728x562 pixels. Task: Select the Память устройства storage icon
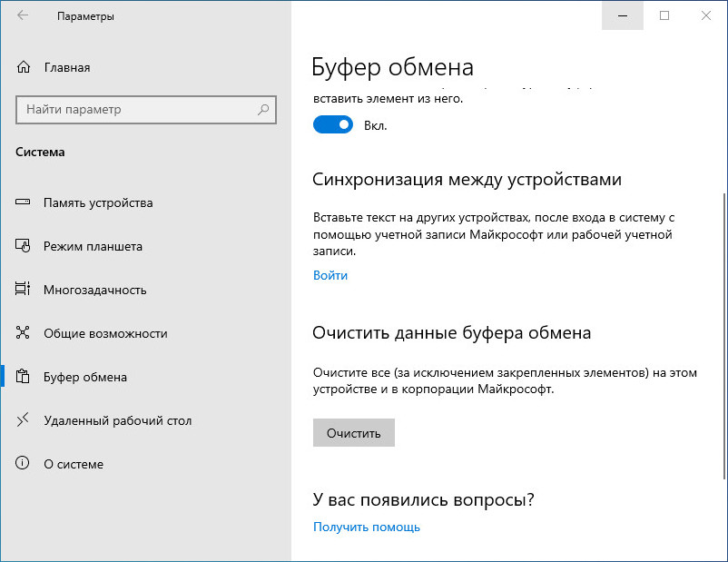tap(23, 202)
